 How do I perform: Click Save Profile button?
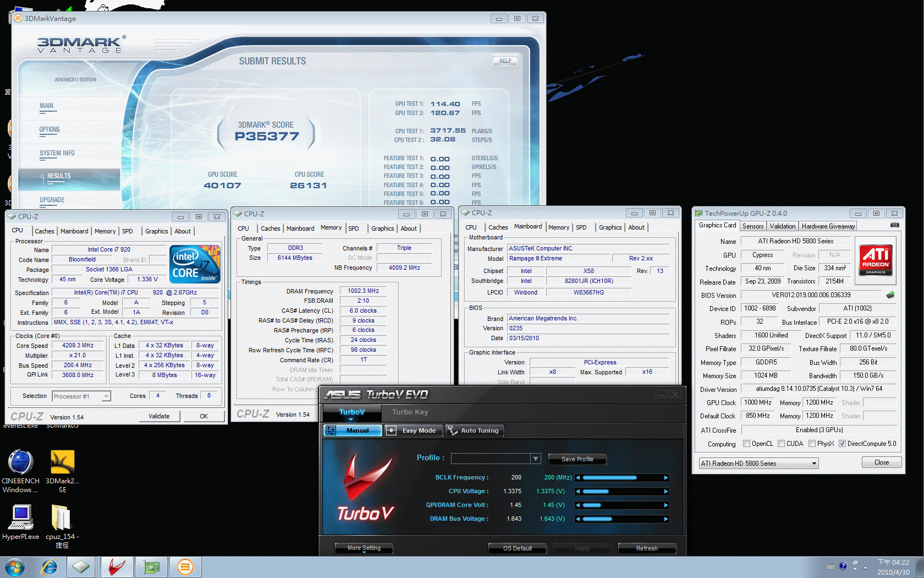tap(577, 459)
